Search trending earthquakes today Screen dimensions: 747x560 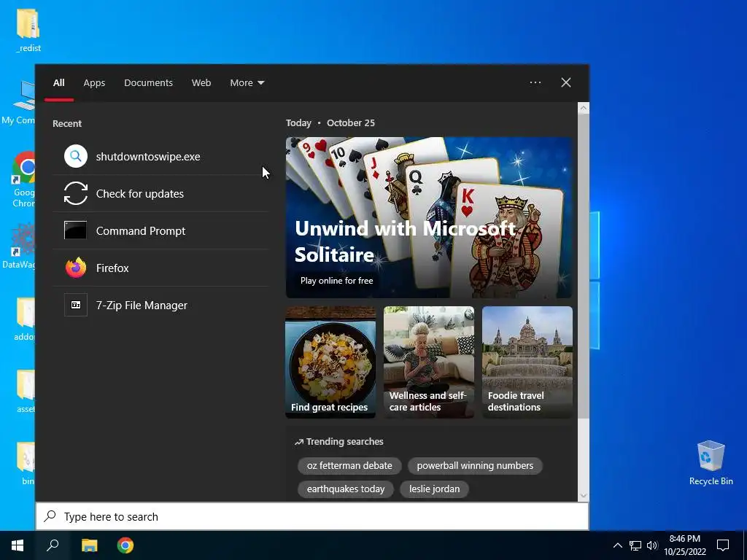click(346, 489)
